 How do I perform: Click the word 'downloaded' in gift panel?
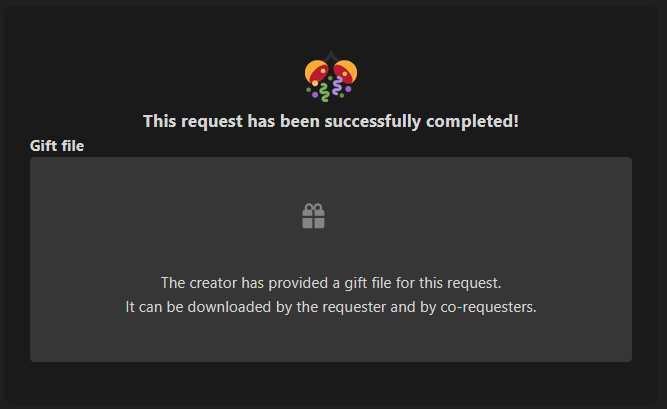tap(229, 307)
